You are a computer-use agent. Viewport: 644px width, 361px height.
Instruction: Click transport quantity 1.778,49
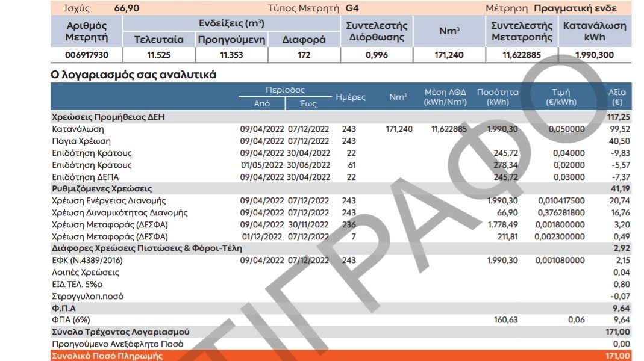[502, 224]
